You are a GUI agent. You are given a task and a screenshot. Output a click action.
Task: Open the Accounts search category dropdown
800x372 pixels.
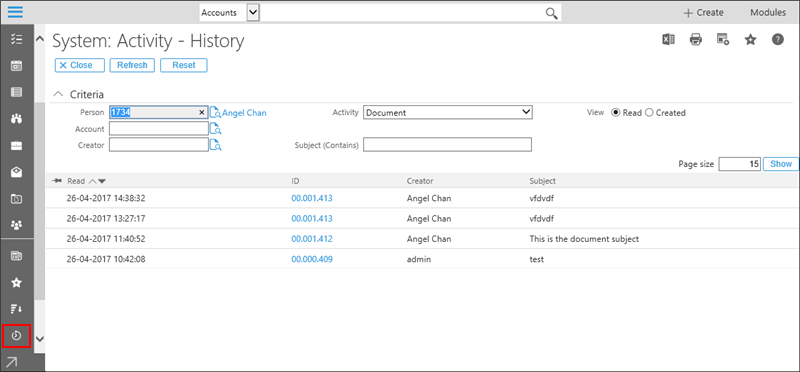[x=253, y=13]
